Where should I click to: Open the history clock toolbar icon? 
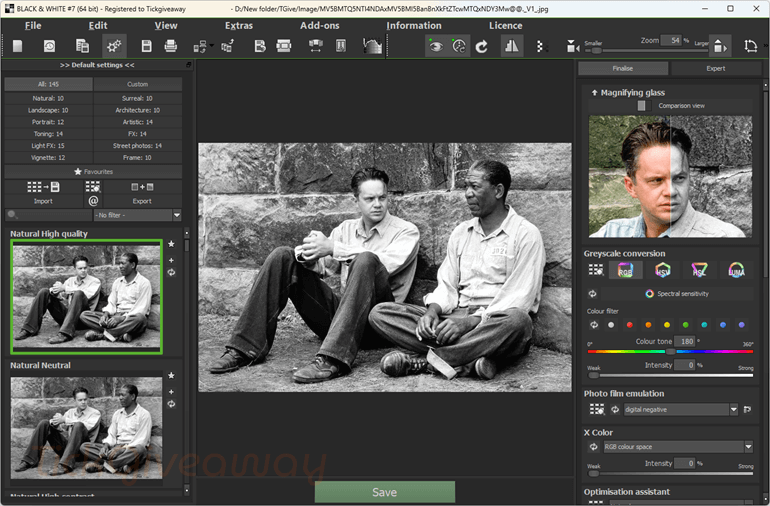coord(50,46)
